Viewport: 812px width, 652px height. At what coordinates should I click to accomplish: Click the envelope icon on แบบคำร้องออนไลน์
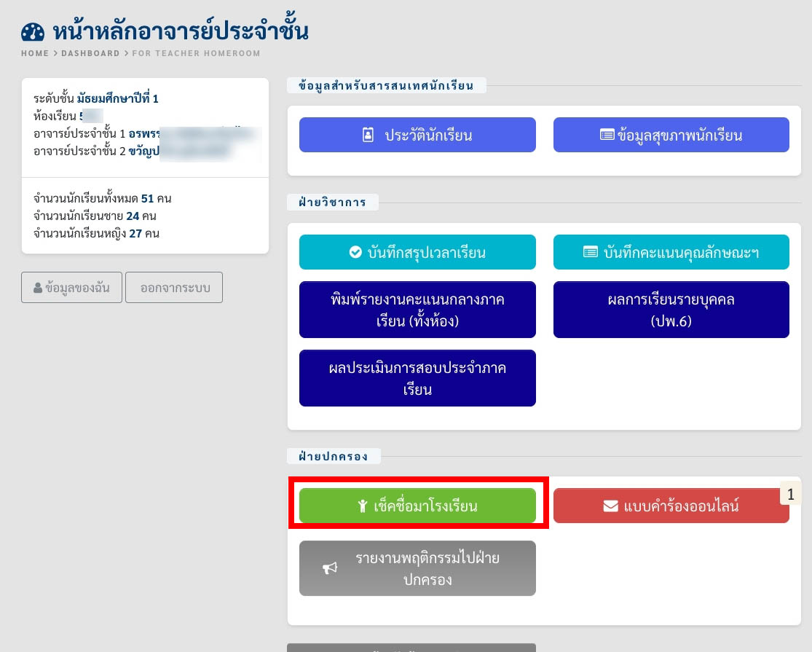pyautogui.click(x=611, y=506)
